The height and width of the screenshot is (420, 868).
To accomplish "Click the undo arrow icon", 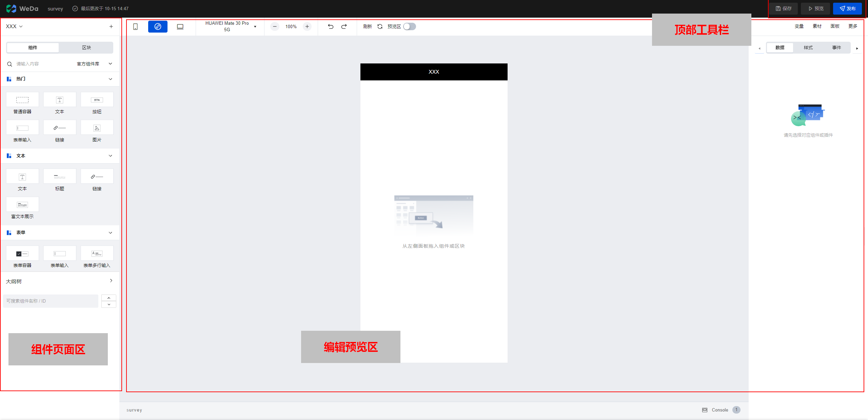I will point(331,26).
